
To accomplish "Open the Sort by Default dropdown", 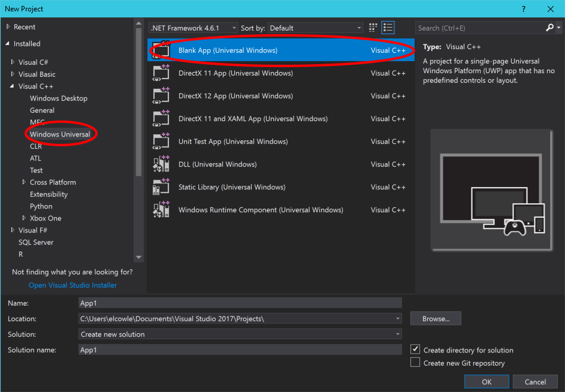I will click(315, 28).
